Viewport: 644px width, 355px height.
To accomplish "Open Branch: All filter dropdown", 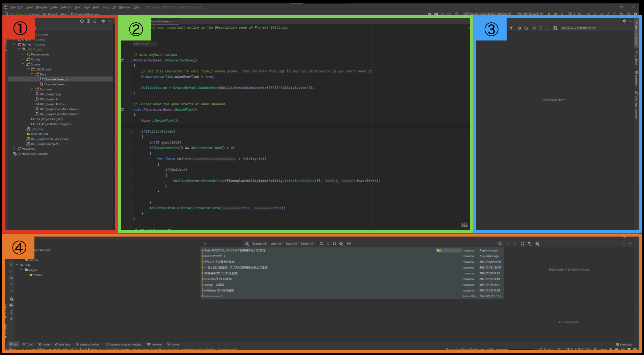I will tap(261, 244).
